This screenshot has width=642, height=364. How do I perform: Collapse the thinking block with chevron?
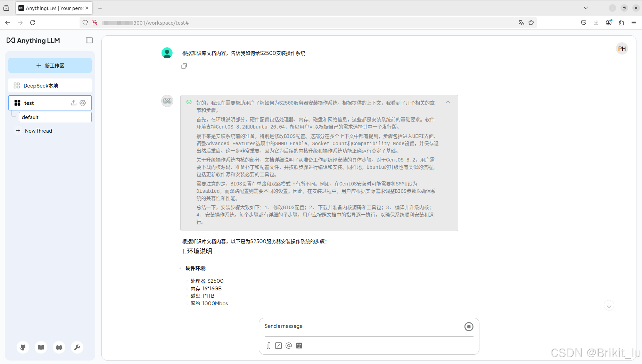448,102
